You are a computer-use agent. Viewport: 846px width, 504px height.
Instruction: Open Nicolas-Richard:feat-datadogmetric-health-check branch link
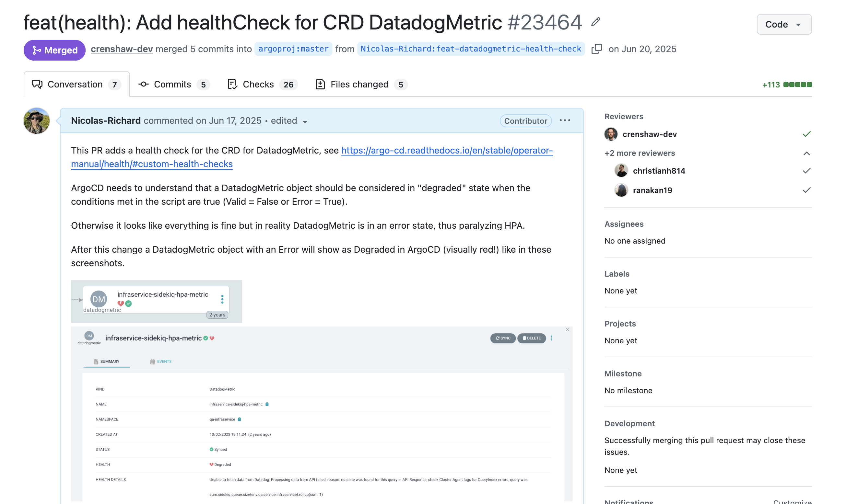tap(471, 49)
